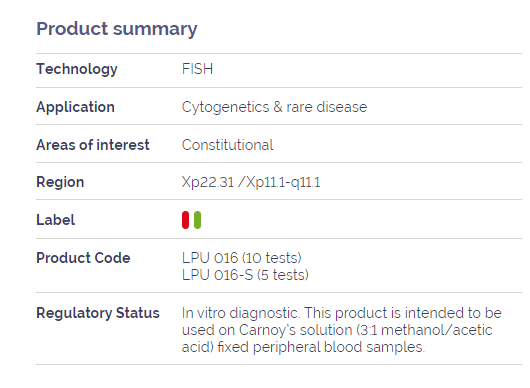Image resolution: width=530 pixels, height=388 pixels.
Task: Click Cytogenetics & rare disease text
Action: click(x=274, y=107)
